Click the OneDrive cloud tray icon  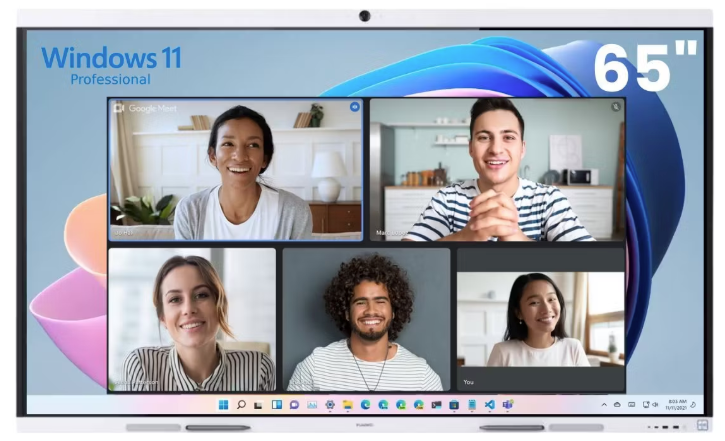(617, 405)
